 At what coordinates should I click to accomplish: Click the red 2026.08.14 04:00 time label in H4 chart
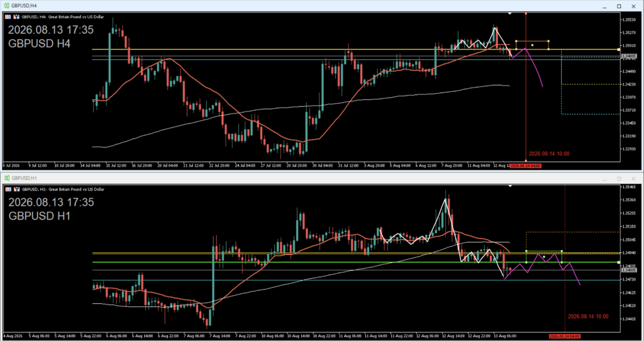525,165
